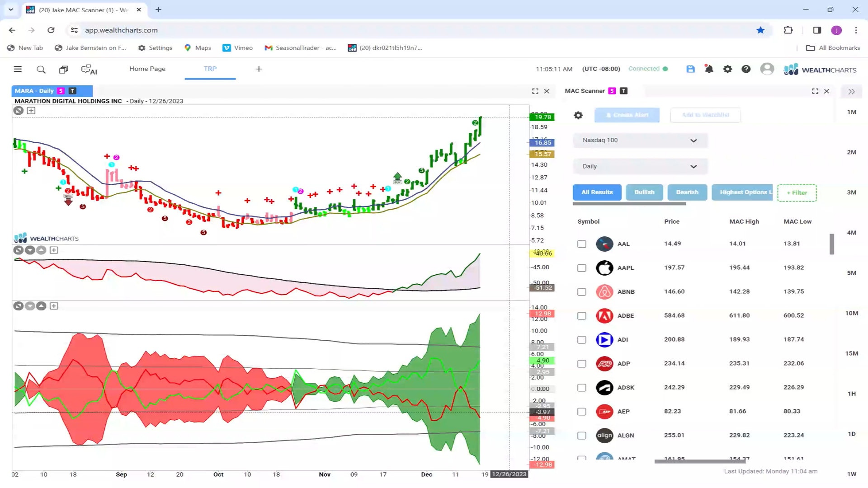The height and width of the screenshot is (488, 868).
Task: Click the scanner vertical scrollbar thumb
Action: (832, 244)
